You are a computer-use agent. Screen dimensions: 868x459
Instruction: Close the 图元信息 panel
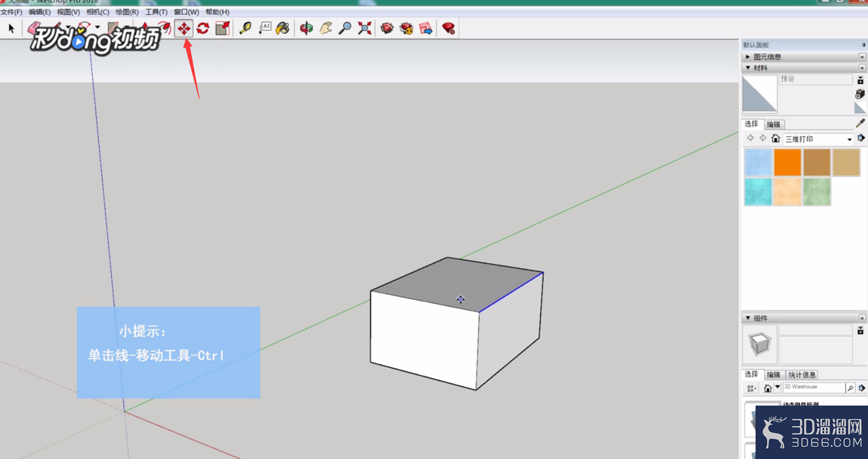862,57
